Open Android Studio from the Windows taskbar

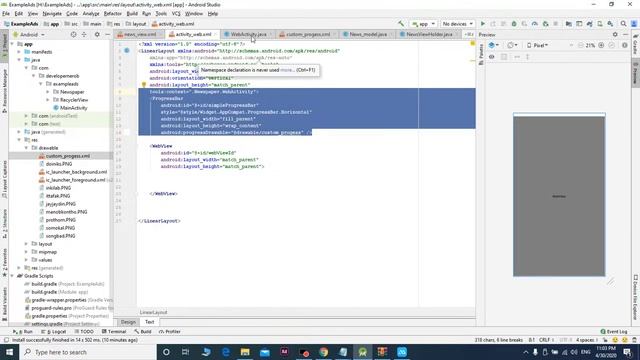362,352
